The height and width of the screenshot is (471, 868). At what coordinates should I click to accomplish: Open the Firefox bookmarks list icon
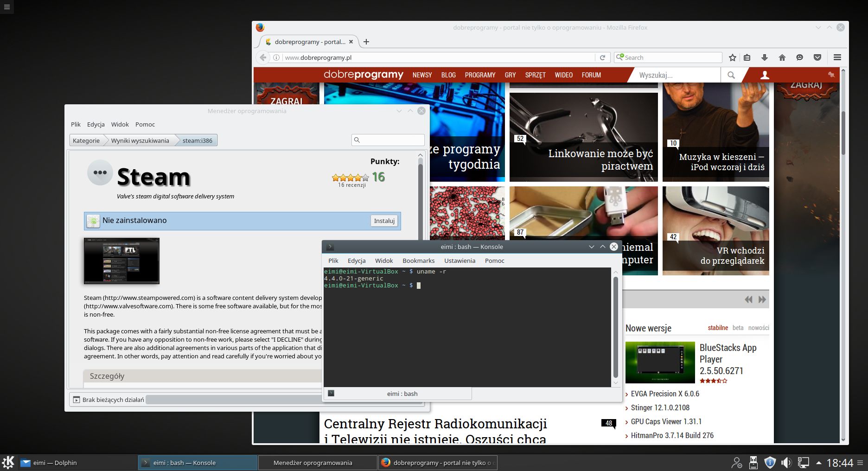point(747,57)
